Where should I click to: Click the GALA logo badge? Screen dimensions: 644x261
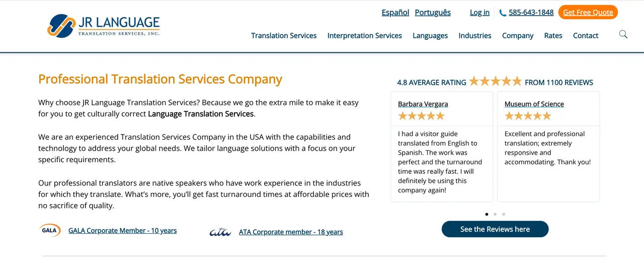(50, 230)
